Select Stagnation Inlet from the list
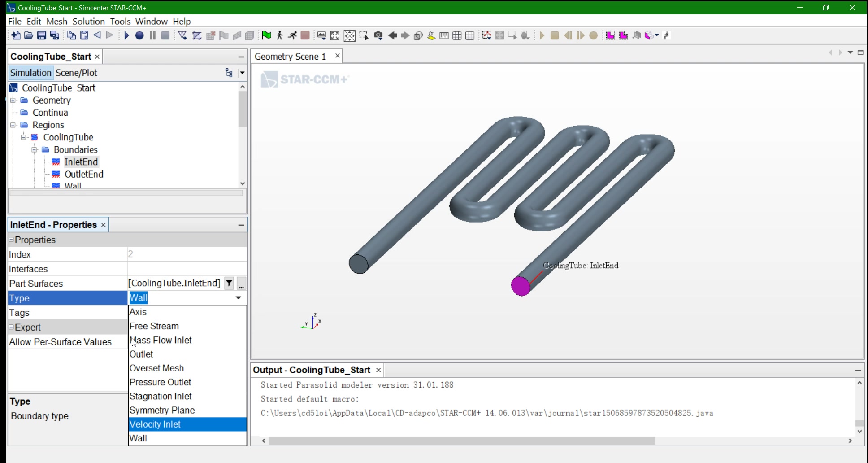Screen dimensions: 868x463 (187, 396)
